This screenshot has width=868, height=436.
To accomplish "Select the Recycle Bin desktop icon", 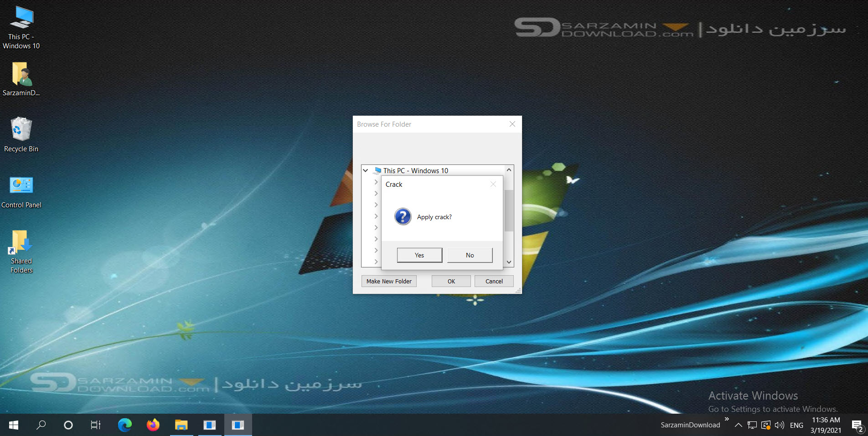I will [x=21, y=135].
